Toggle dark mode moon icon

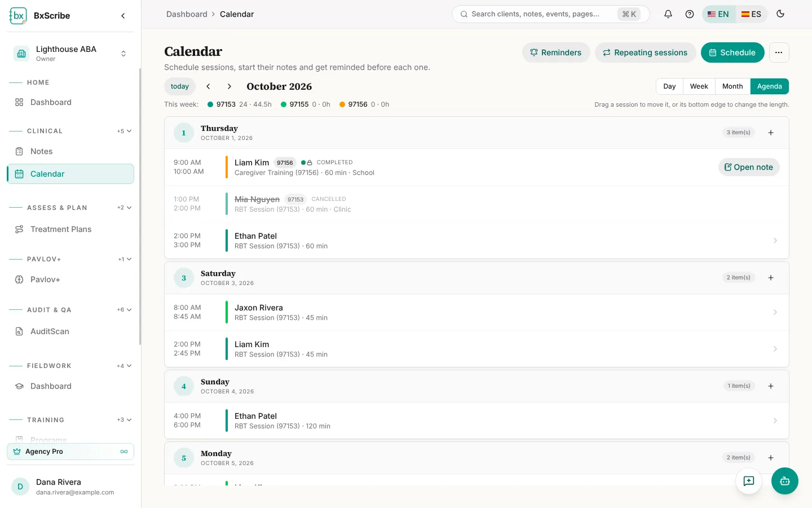tap(780, 14)
